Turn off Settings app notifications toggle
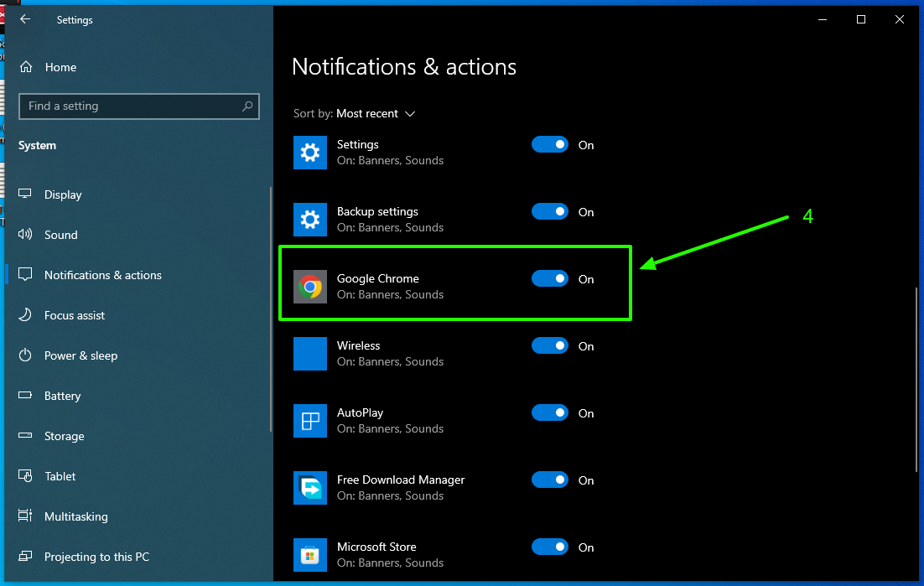The image size is (924, 586). click(550, 144)
